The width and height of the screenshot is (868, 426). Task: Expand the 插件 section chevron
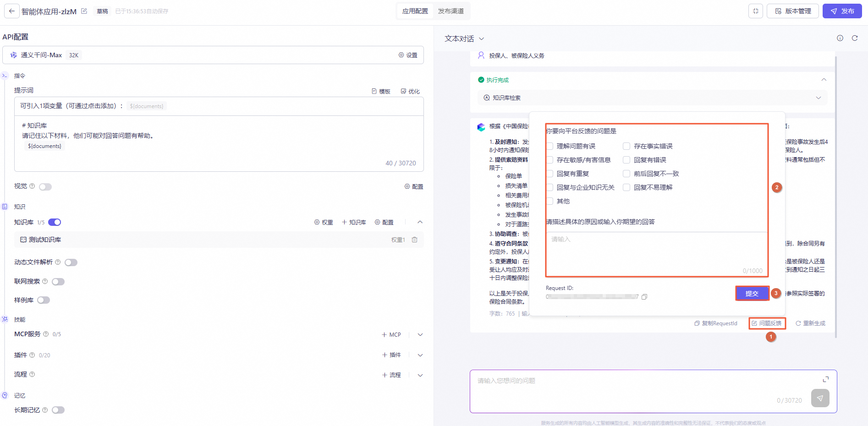pos(420,355)
